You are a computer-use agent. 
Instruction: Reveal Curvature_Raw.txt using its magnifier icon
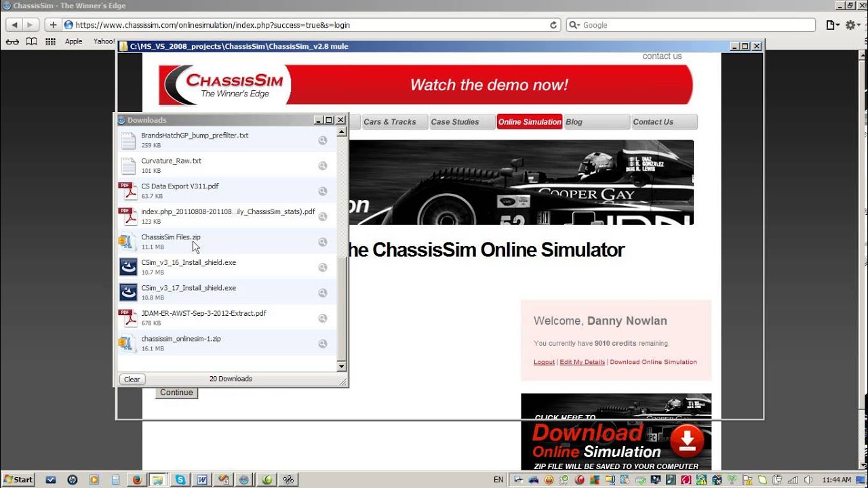(x=323, y=165)
